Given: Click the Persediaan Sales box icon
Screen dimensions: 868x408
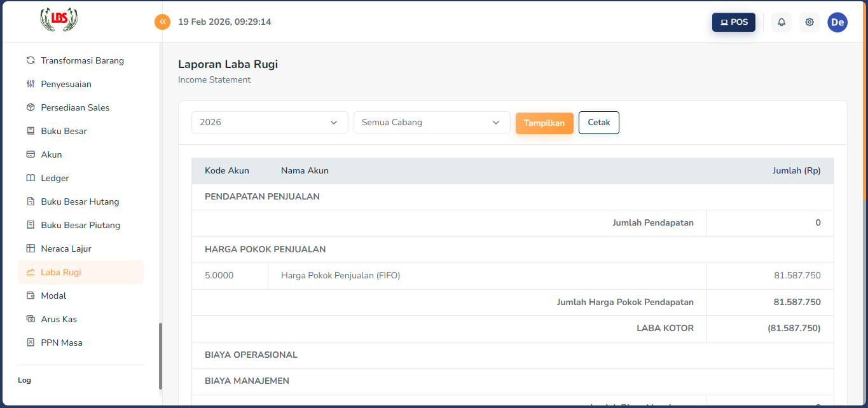Looking at the screenshot, I should [31, 107].
